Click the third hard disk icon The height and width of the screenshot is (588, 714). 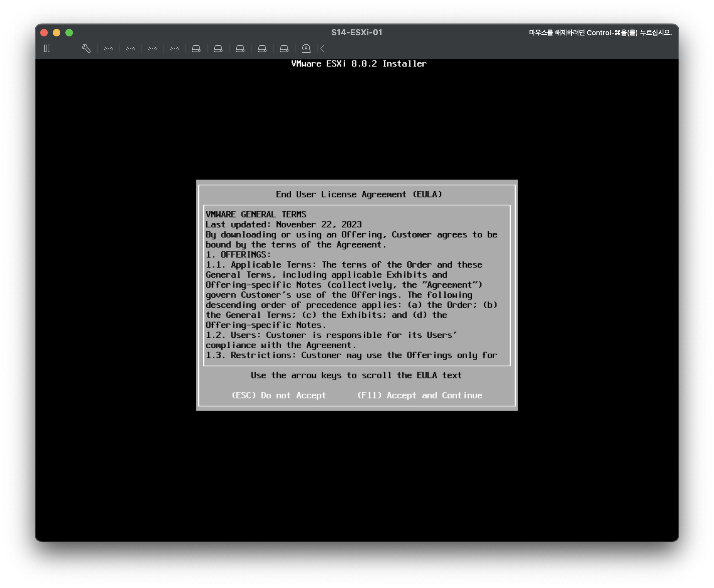(240, 49)
